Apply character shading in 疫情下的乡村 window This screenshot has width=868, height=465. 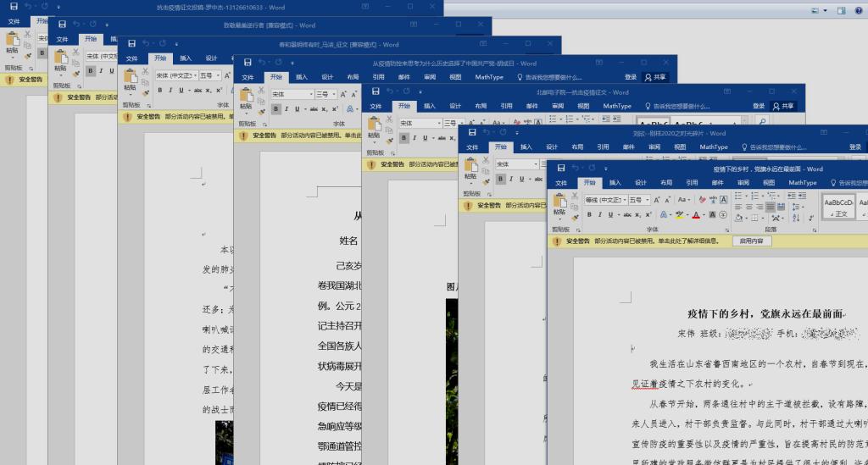(x=712, y=214)
